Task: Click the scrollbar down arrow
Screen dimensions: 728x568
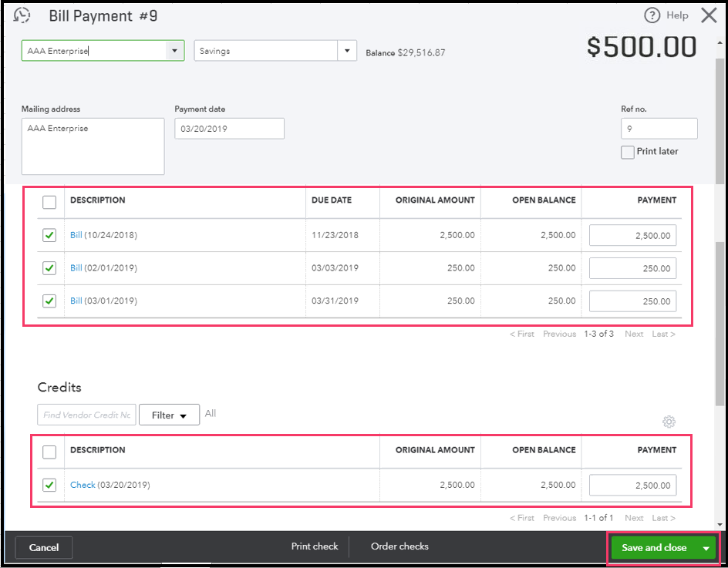Action: [x=720, y=524]
